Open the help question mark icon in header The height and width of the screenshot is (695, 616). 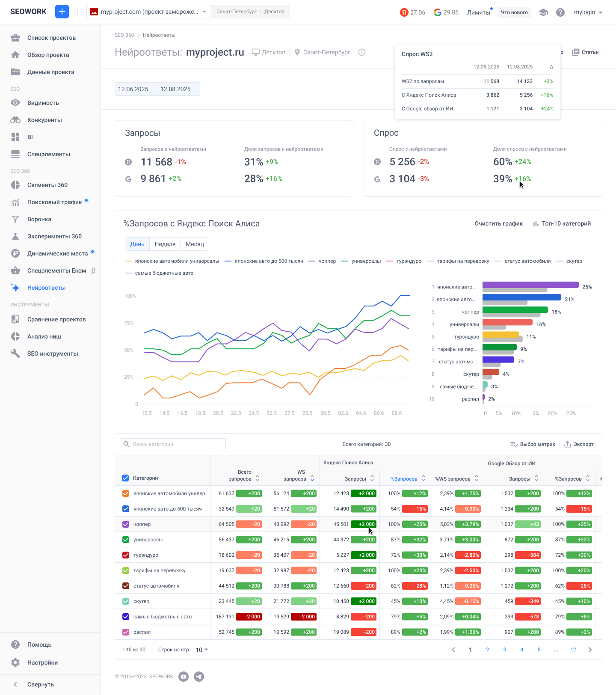click(x=560, y=12)
